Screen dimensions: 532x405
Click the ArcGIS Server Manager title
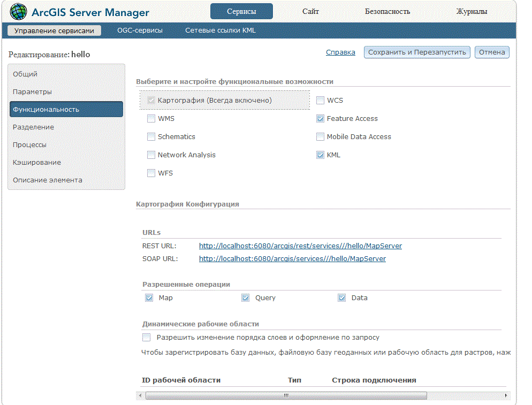click(90, 12)
